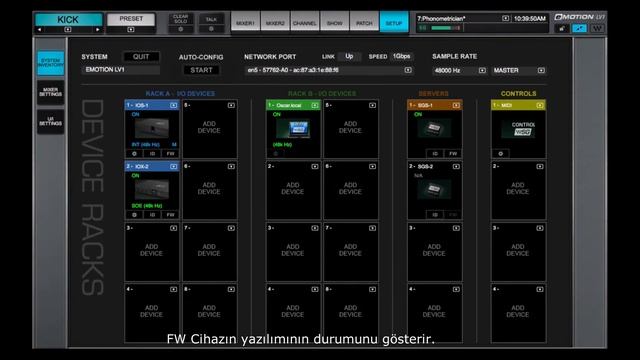Viewport: 640px width, 360px height.
Task: Open Rack B slot 8 dropdown arrow
Action: click(372, 289)
